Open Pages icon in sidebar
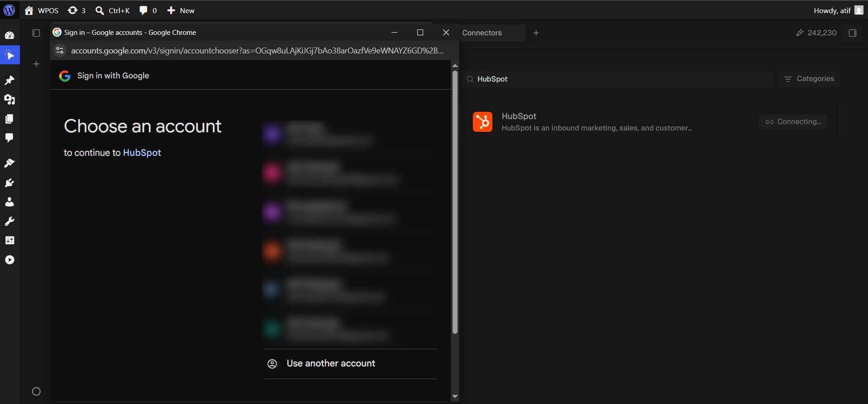The width and height of the screenshot is (868, 404). tap(10, 119)
